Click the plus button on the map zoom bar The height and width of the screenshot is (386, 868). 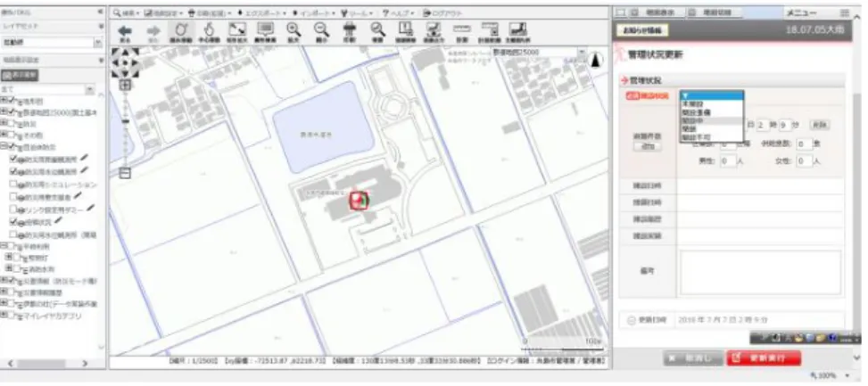125,86
